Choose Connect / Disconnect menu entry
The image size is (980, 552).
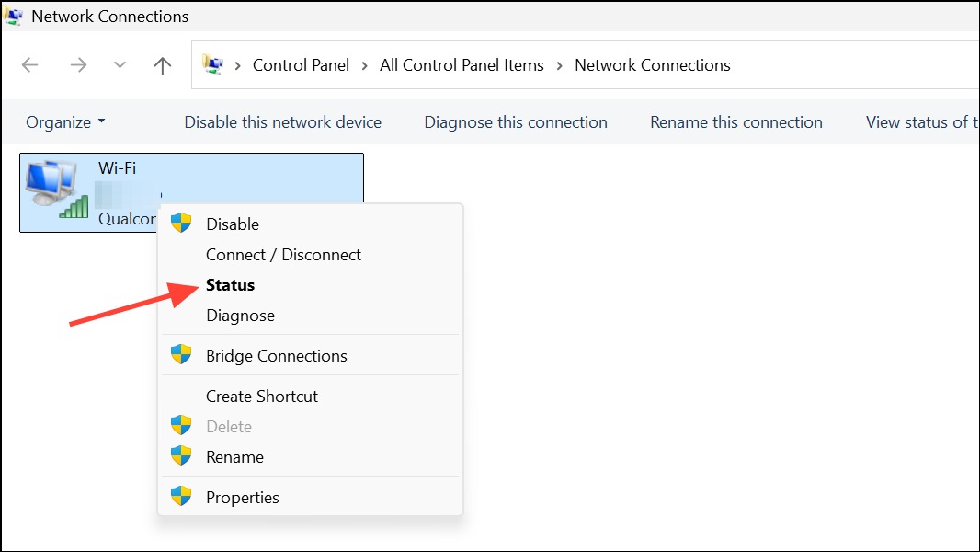pyautogui.click(x=283, y=255)
